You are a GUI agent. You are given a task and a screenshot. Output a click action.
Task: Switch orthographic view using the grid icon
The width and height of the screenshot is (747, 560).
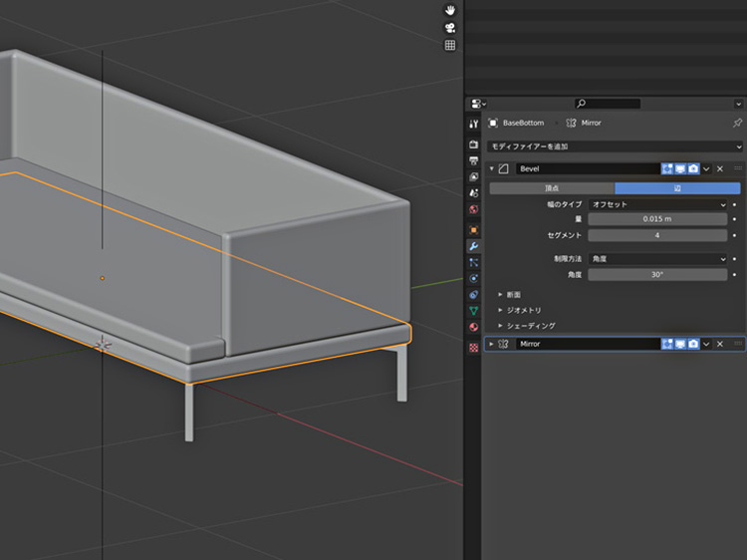click(450, 45)
